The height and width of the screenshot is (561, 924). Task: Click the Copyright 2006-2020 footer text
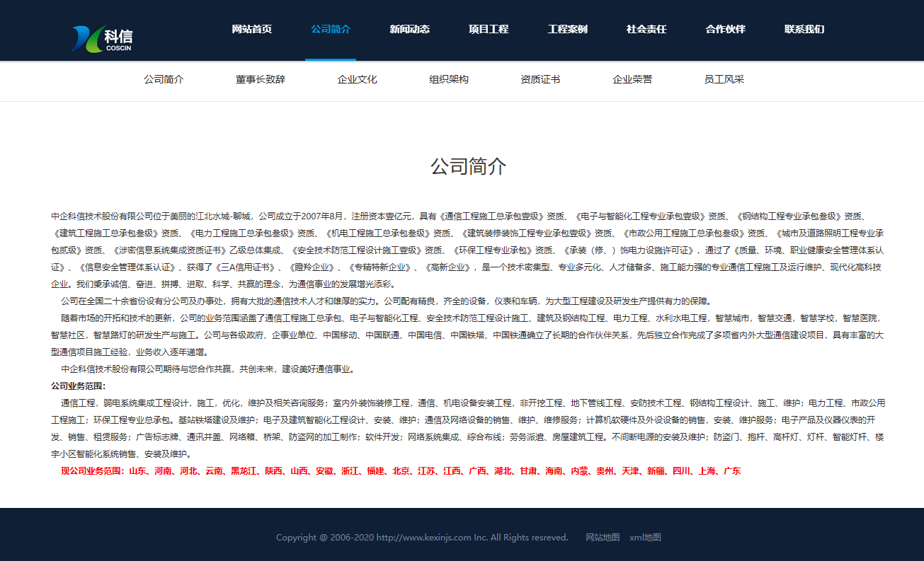pyautogui.click(x=422, y=538)
